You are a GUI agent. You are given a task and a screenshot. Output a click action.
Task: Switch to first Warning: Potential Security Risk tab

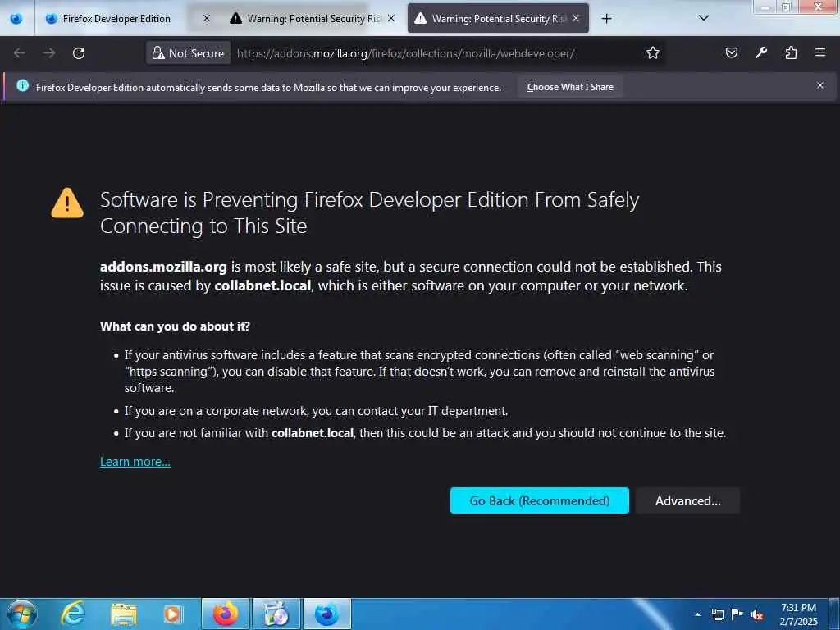[x=313, y=19]
